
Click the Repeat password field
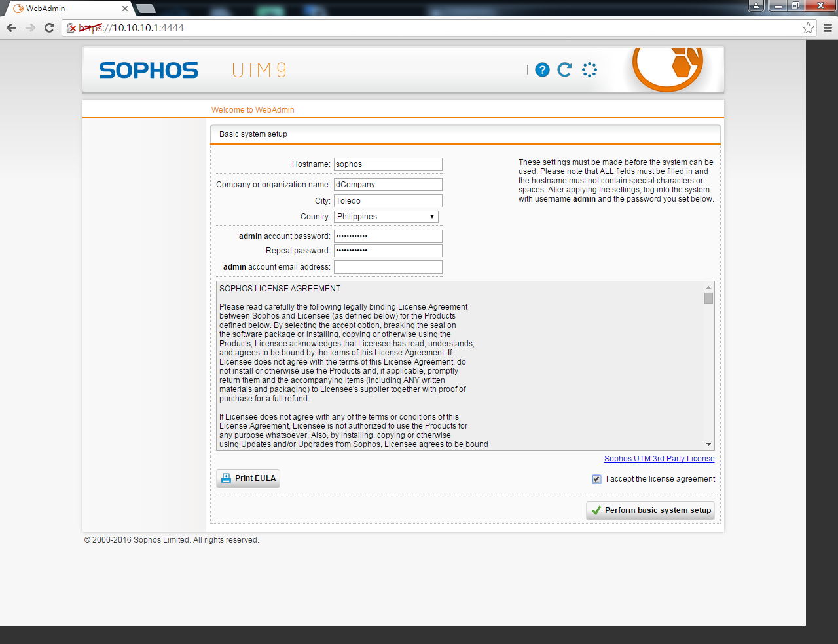coord(388,251)
